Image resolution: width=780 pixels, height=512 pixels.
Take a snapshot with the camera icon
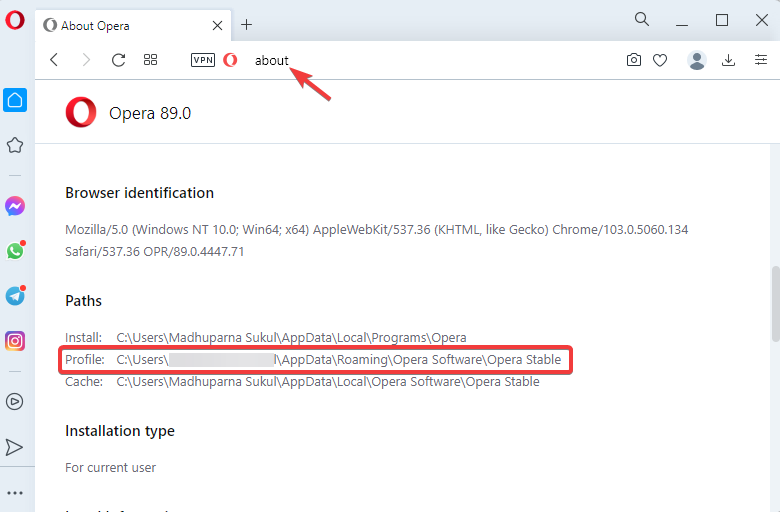(633, 60)
